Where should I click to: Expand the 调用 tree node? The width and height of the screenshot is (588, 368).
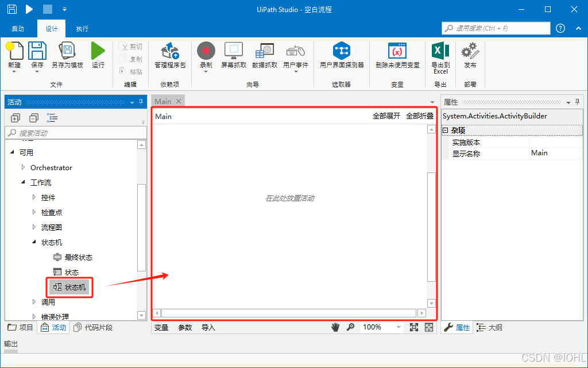click(x=34, y=301)
